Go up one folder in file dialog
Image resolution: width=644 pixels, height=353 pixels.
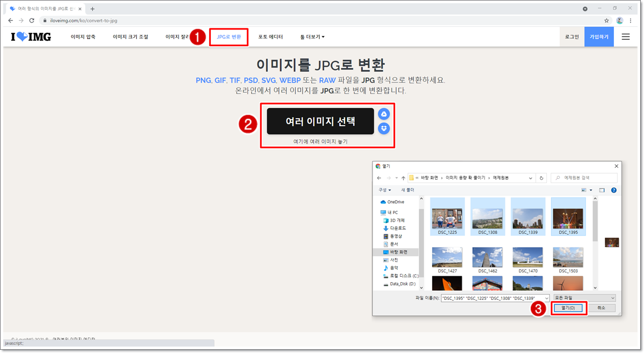403,178
